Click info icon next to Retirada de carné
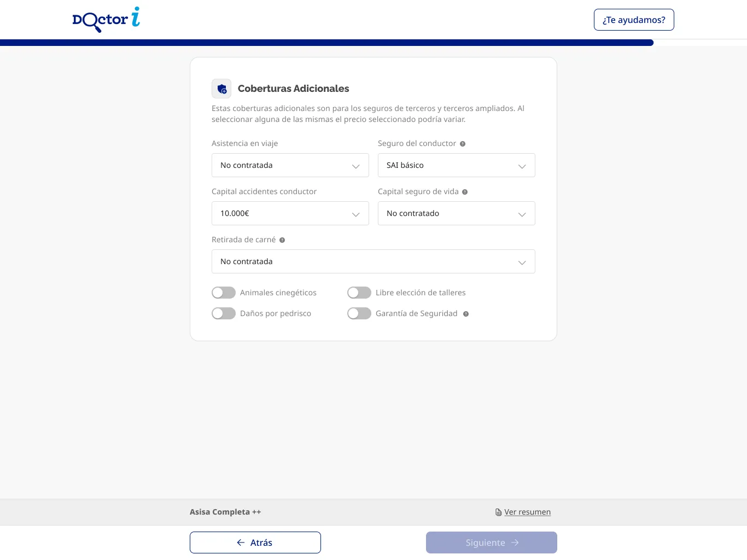 tap(282, 240)
